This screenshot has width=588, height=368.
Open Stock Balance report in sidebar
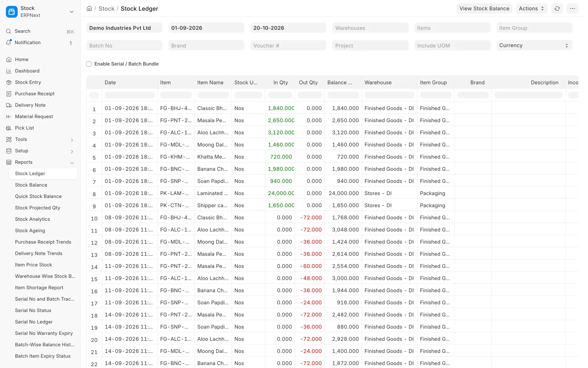point(31,185)
